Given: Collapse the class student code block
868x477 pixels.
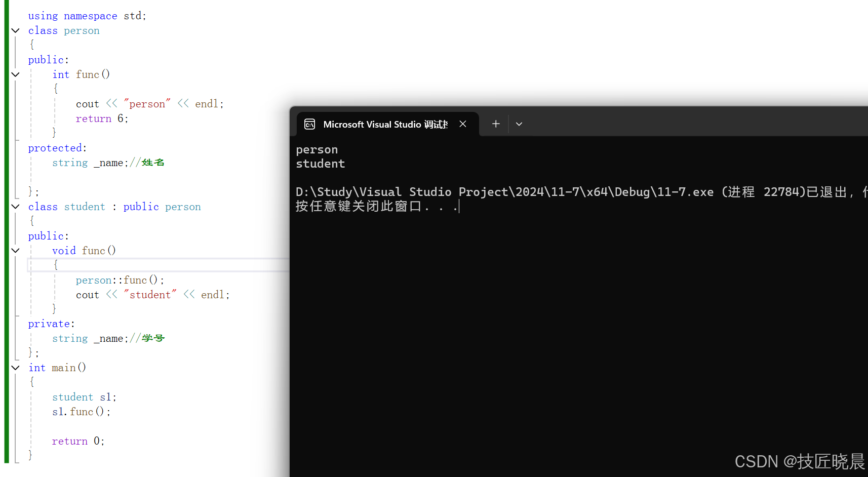Looking at the screenshot, I should click(x=16, y=207).
